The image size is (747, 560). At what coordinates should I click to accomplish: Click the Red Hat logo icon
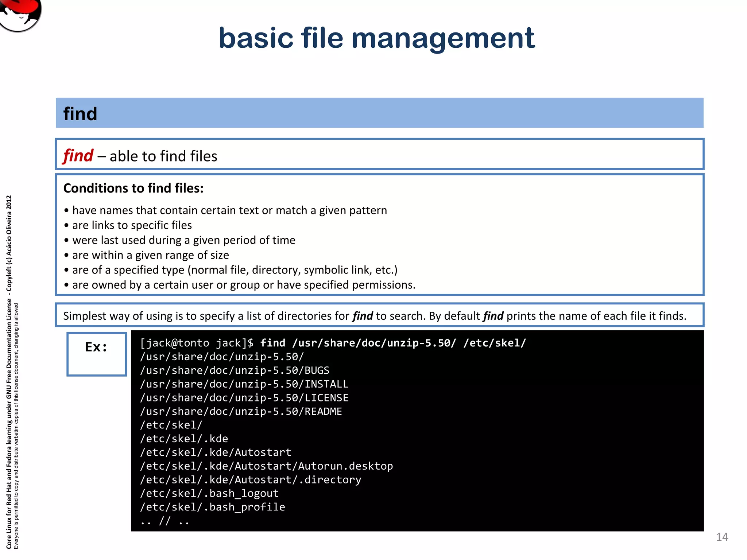(20, 15)
